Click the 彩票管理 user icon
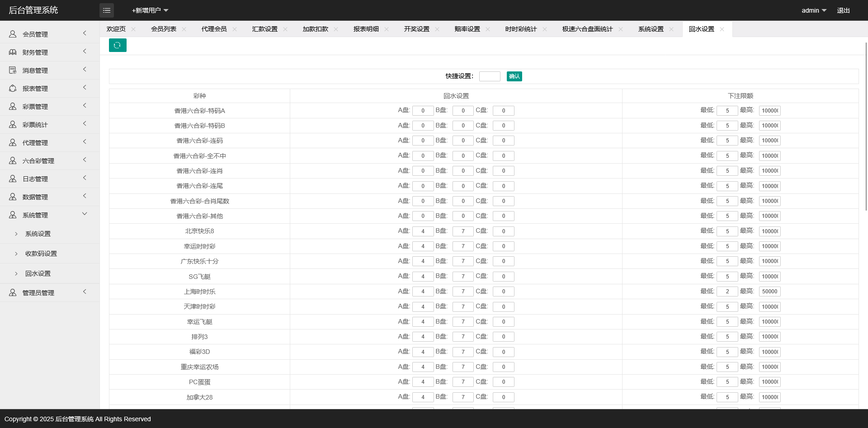The height and width of the screenshot is (428, 868). (13, 106)
